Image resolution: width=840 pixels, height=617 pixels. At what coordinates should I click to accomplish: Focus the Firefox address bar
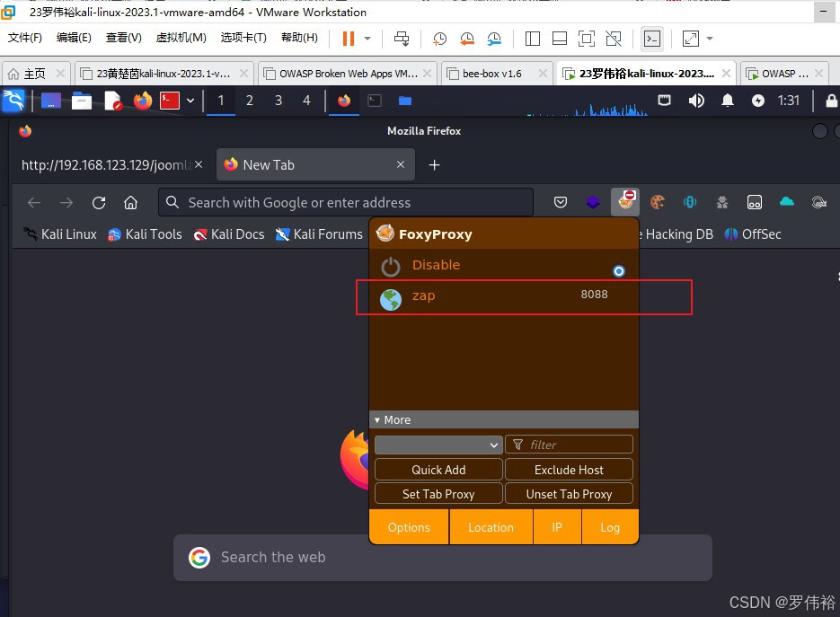(346, 202)
